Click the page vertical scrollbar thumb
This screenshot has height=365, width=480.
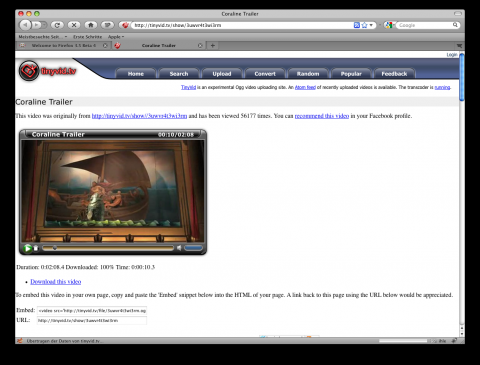[462, 77]
